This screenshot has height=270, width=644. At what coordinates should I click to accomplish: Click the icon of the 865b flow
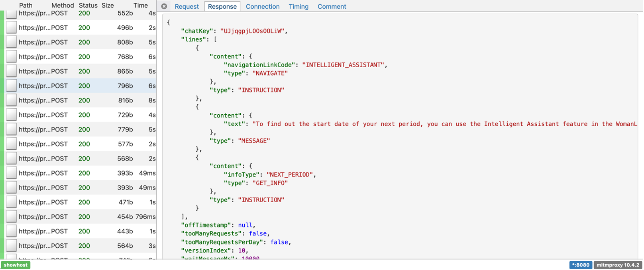tap(12, 71)
